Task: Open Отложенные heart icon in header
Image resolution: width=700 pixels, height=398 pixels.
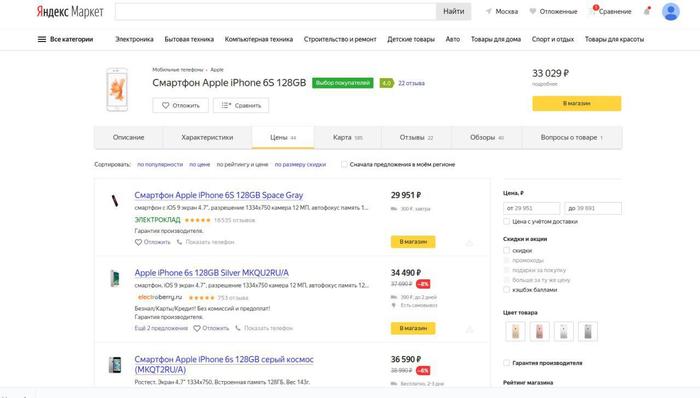Action: coord(533,12)
